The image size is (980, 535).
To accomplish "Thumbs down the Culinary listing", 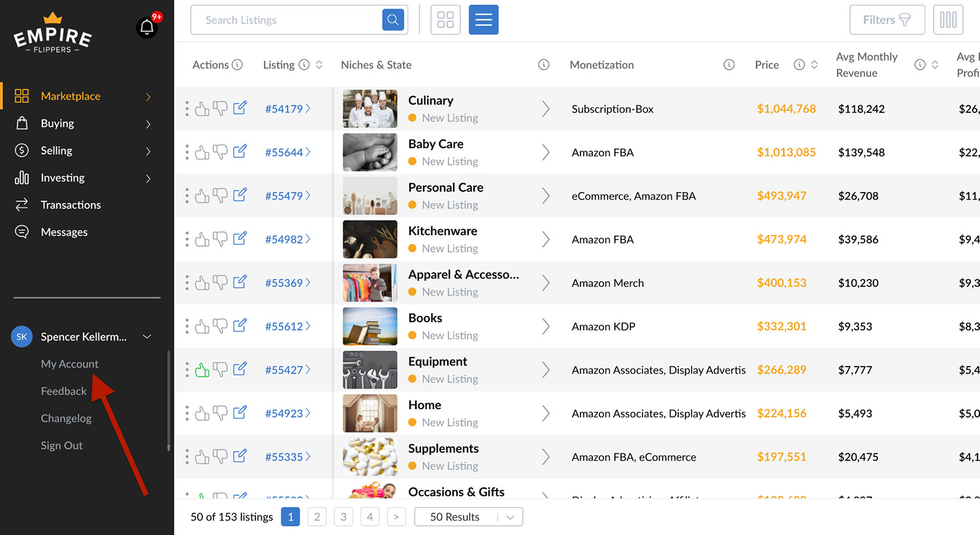I will click(221, 108).
